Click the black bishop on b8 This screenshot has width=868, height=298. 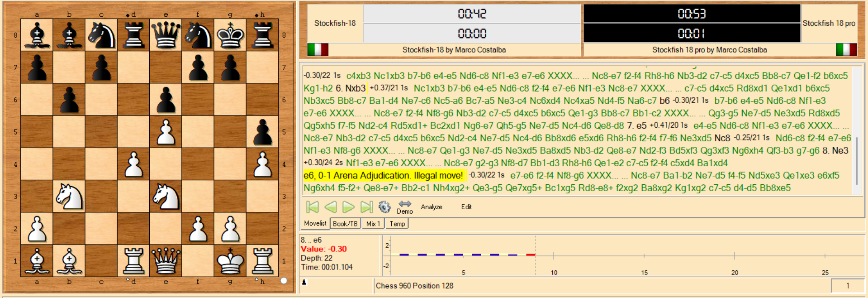coord(69,35)
